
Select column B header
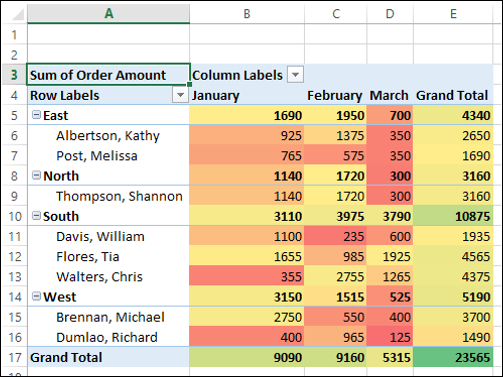click(x=247, y=14)
